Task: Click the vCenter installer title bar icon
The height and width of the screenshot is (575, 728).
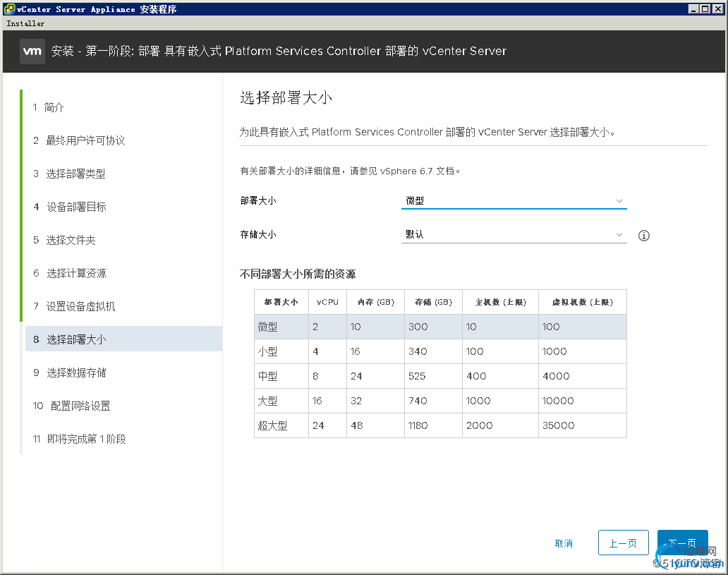Action: (9, 9)
